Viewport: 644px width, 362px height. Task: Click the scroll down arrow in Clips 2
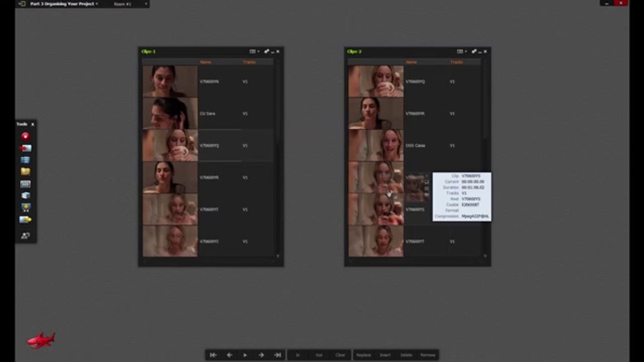click(x=485, y=256)
